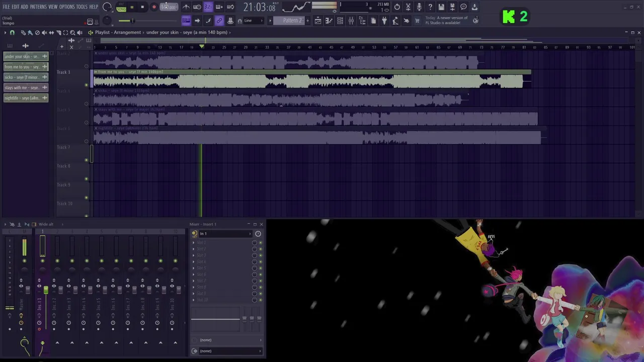The height and width of the screenshot is (362, 644).
Task: Open the ADD menu
Action: pos(24,7)
